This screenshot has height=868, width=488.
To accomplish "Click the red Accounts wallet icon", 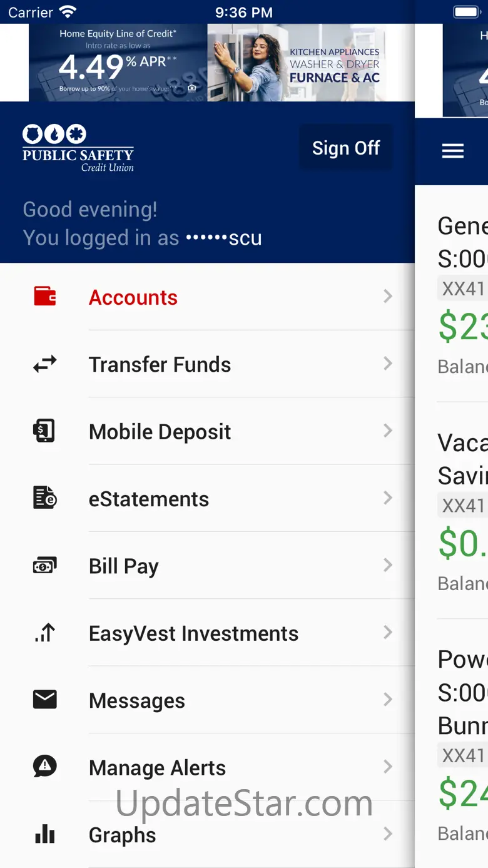I will (x=45, y=296).
